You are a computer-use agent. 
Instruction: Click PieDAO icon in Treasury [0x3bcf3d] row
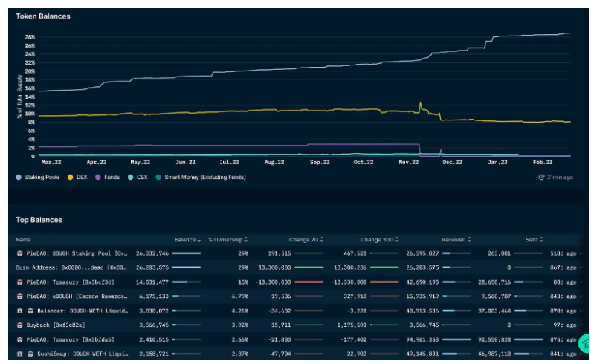pyautogui.click(x=19, y=282)
